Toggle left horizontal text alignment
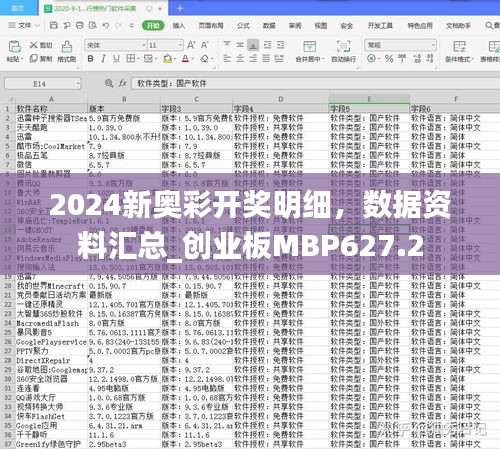 pos(227,59)
